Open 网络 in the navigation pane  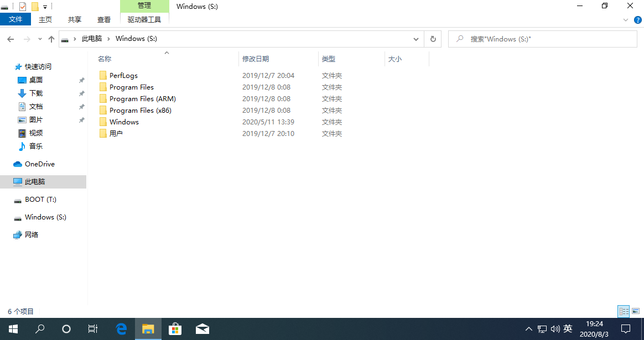[x=31, y=234]
